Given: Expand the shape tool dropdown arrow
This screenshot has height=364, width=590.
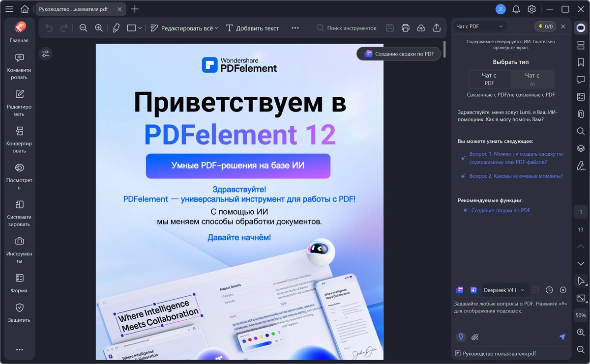Looking at the screenshot, I should 140,28.
